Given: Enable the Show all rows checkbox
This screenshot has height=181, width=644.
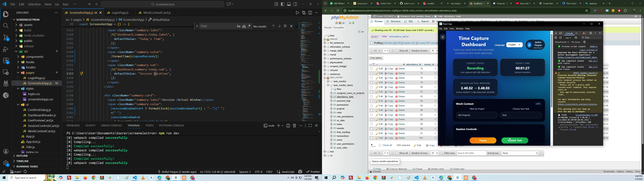Looking at the screenshot, I should click(x=396, y=51).
